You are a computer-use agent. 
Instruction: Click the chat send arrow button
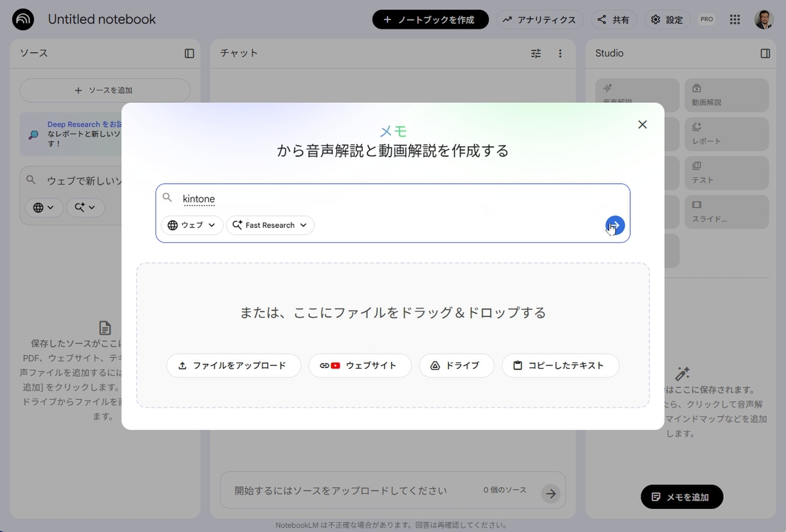pyautogui.click(x=551, y=494)
